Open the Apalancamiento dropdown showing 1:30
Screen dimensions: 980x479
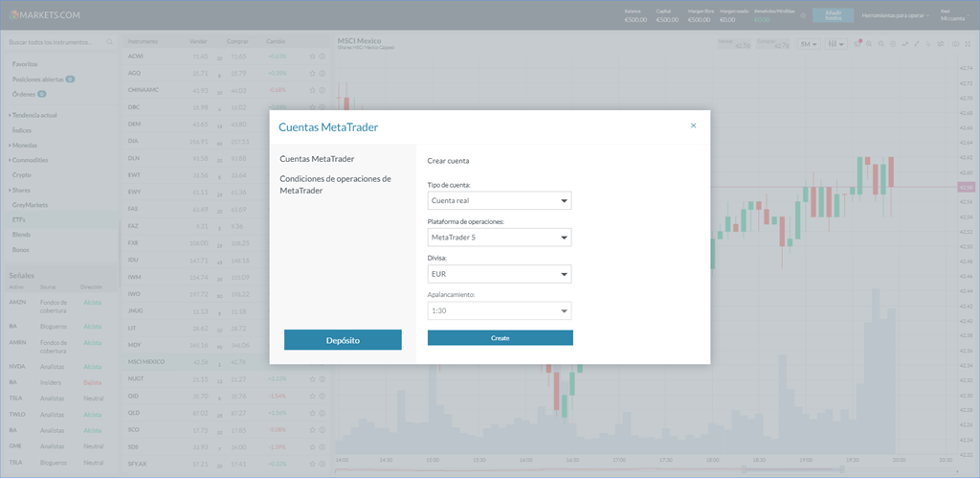[x=500, y=310]
